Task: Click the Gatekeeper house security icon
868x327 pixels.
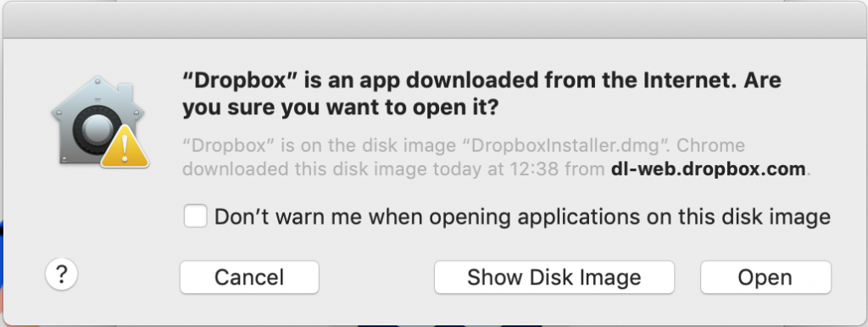Action: [x=98, y=120]
